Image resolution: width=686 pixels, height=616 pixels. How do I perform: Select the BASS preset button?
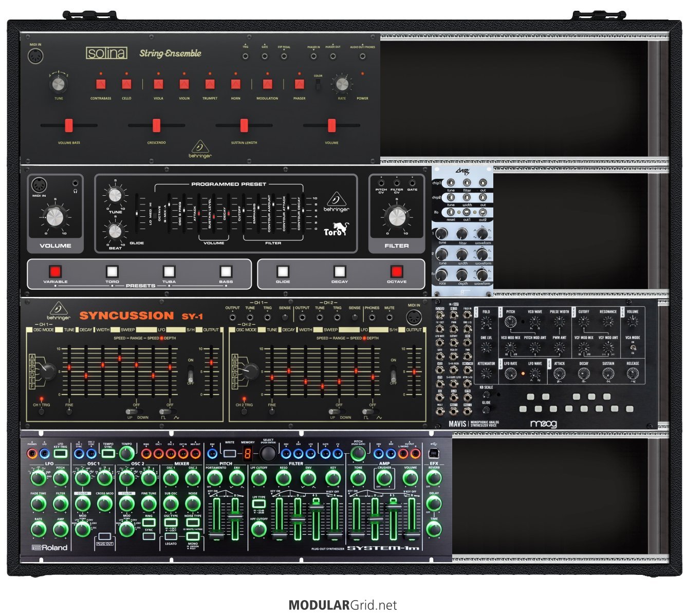226,271
